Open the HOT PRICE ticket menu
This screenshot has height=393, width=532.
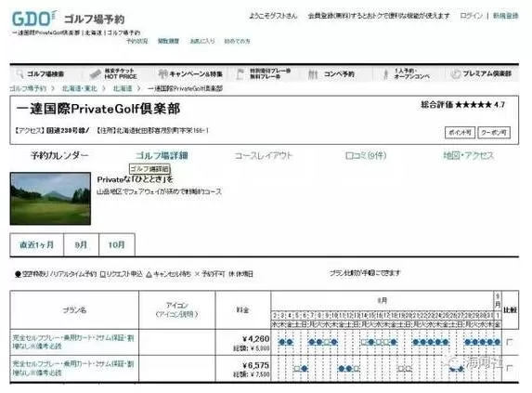tap(113, 73)
